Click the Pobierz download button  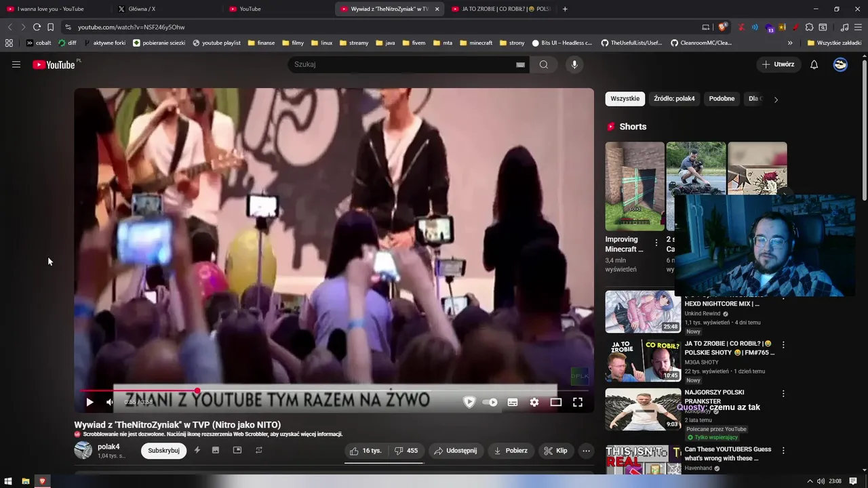point(511,451)
